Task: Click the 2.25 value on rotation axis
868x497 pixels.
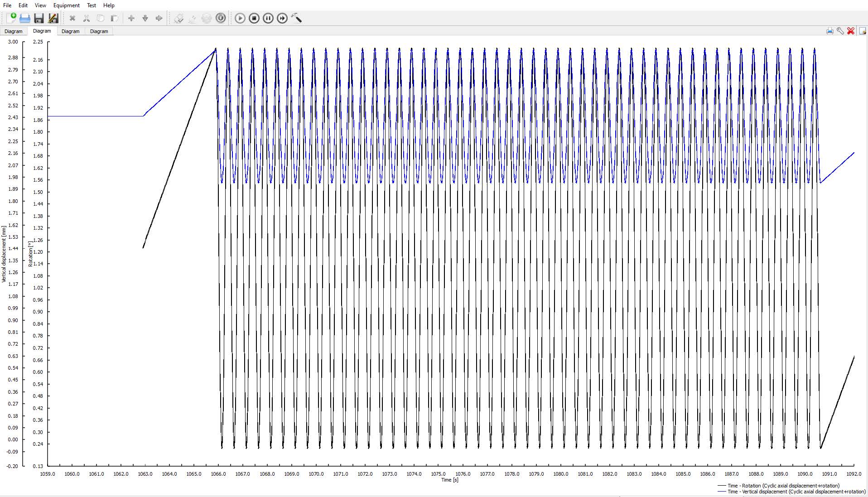Action: [38, 42]
